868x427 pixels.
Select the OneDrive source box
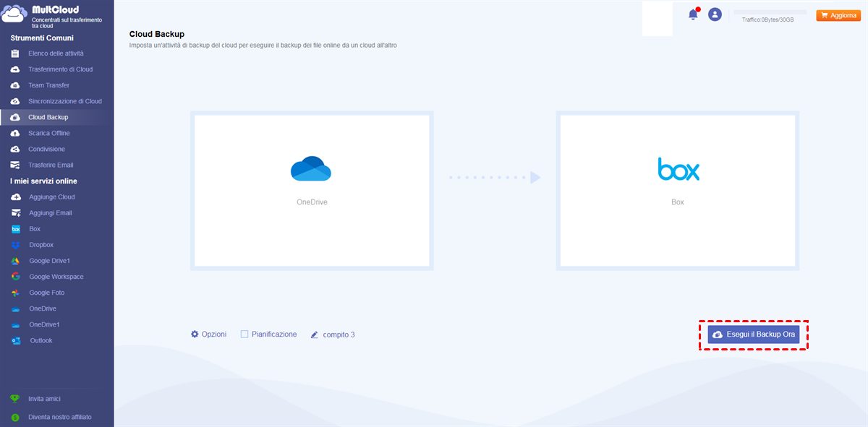(312, 191)
